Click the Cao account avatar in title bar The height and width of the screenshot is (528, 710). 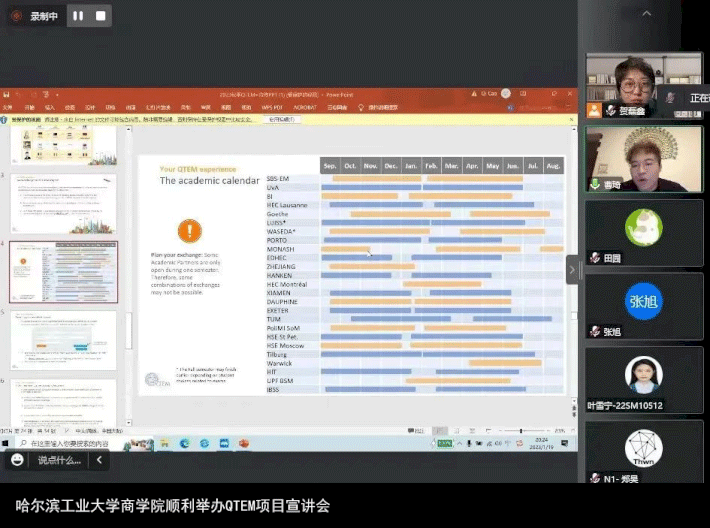point(506,94)
